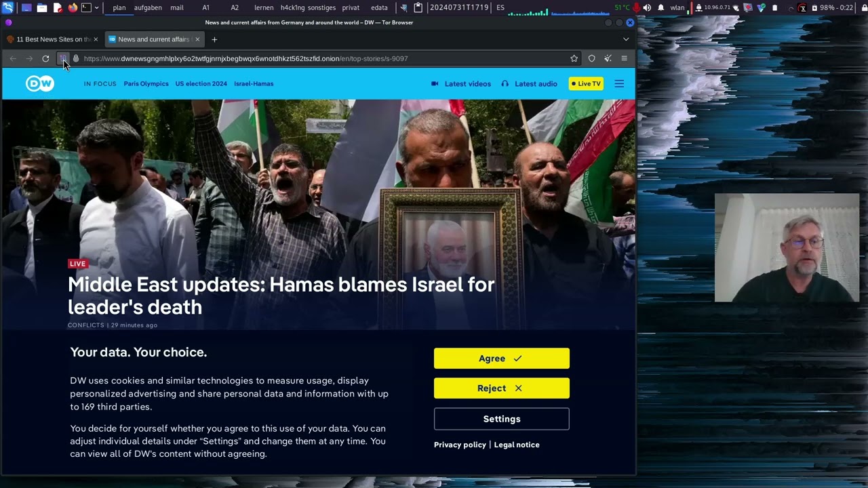This screenshot has height=488, width=868.
Task: Switch to the aufgaben workspace
Action: [x=148, y=7]
